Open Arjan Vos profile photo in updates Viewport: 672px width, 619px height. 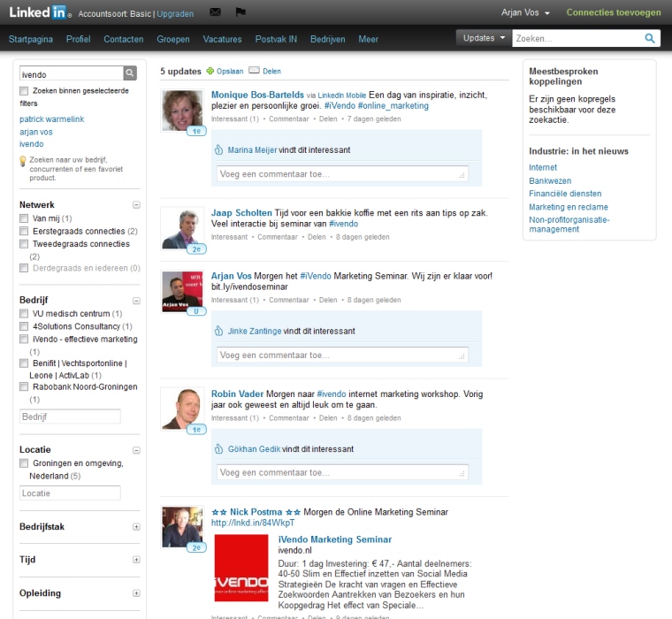point(182,292)
